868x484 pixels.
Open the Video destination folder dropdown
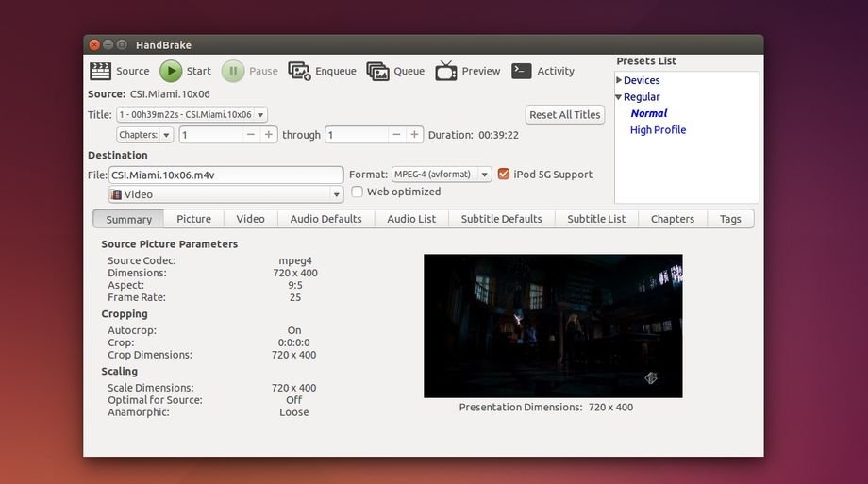point(225,194)
